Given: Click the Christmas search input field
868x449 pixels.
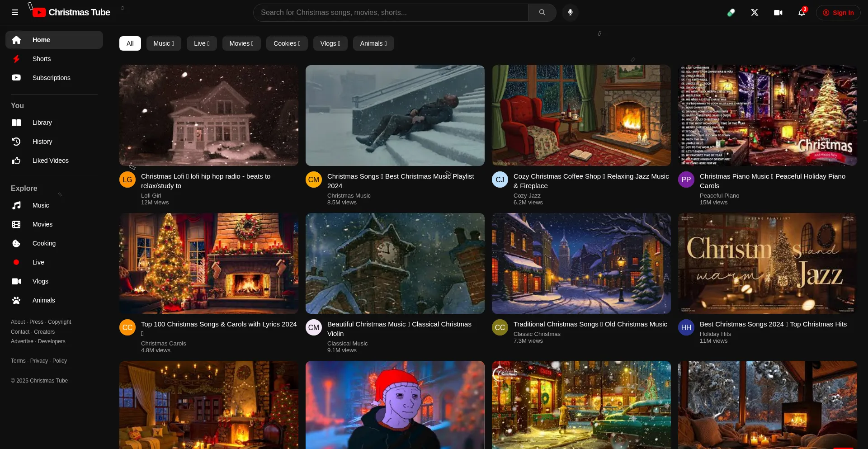Looking at the screenshot, I should coord(391,13).
